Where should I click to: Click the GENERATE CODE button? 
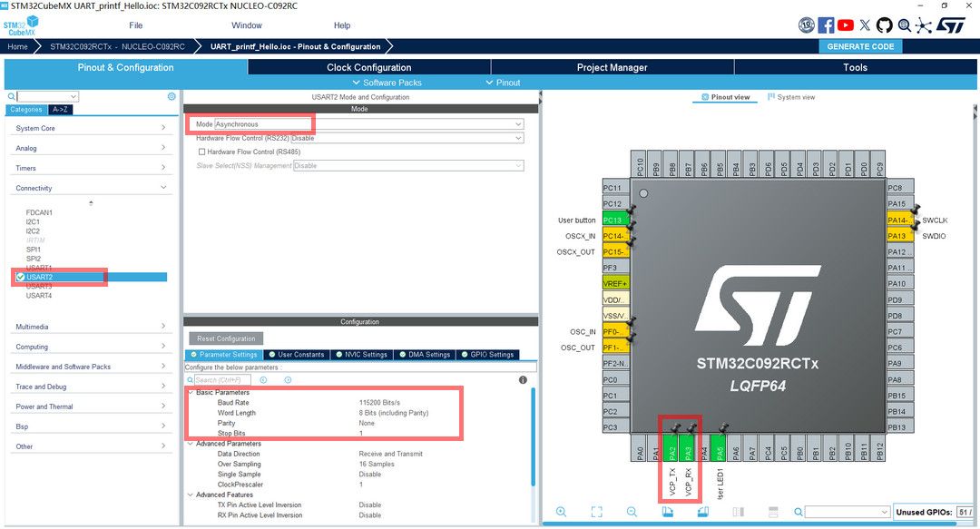coord(860,45)
